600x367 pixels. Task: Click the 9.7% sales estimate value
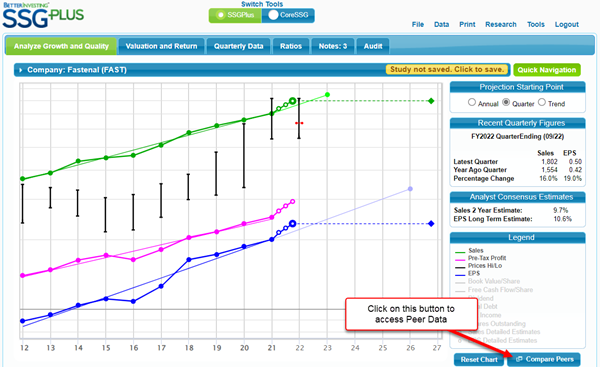point(561,210)
